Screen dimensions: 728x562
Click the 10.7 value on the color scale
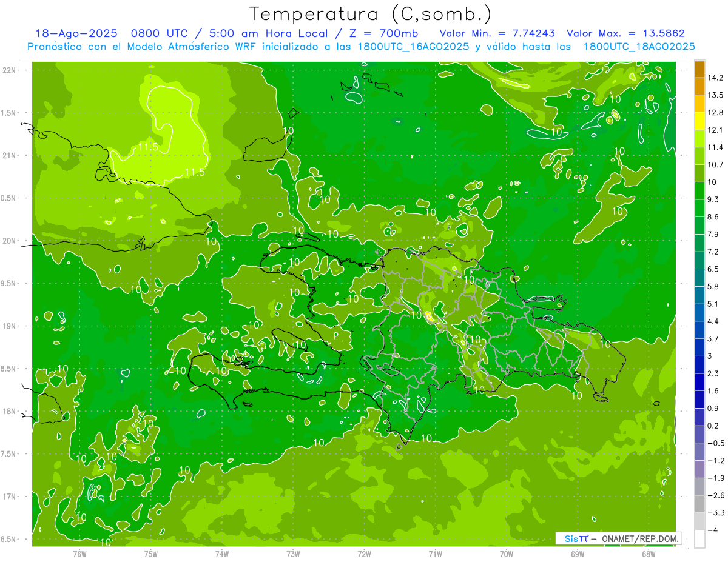point(716,164)
